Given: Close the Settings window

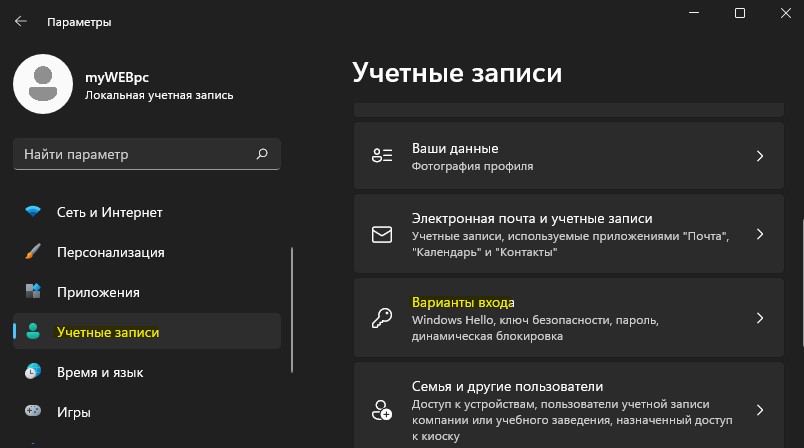Looking at the screenshot, I should click(x=786, y=13).
